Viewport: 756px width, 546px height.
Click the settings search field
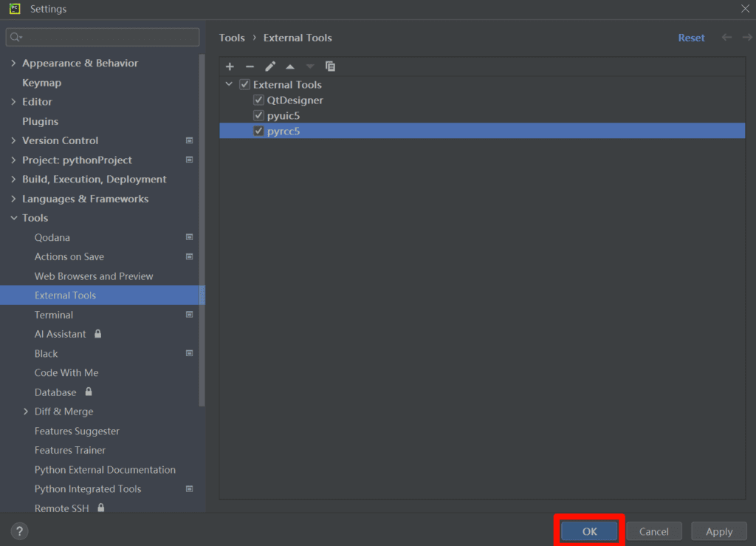point(103,37)
